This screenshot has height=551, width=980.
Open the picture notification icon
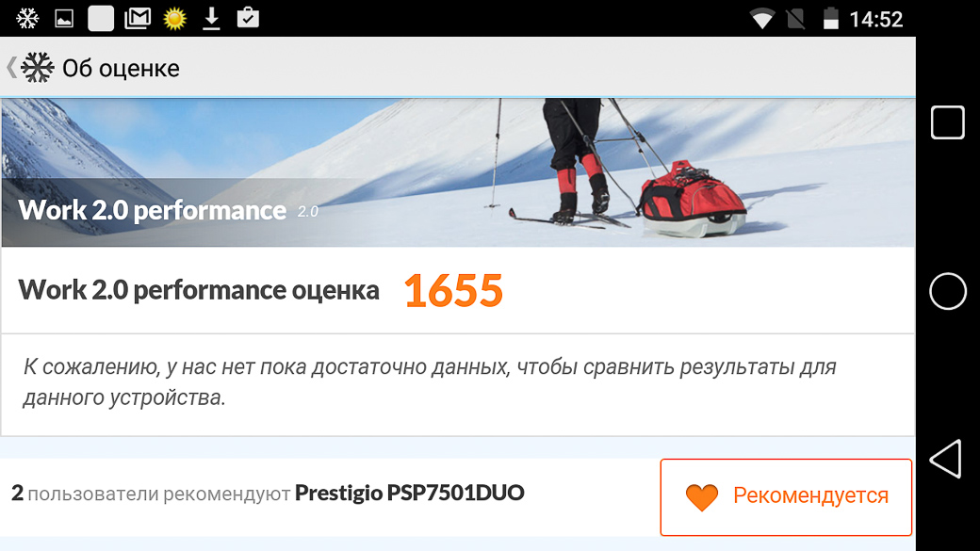[x=64, y=19]
